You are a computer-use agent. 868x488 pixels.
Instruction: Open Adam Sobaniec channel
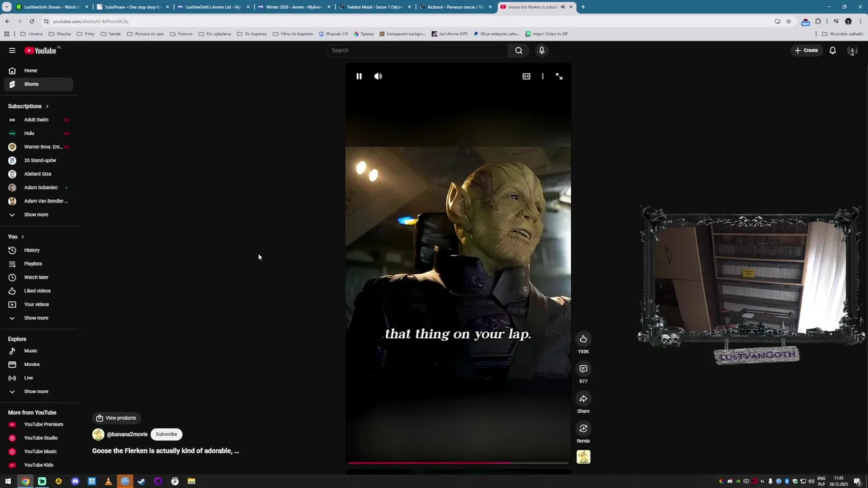click(37, 188)
